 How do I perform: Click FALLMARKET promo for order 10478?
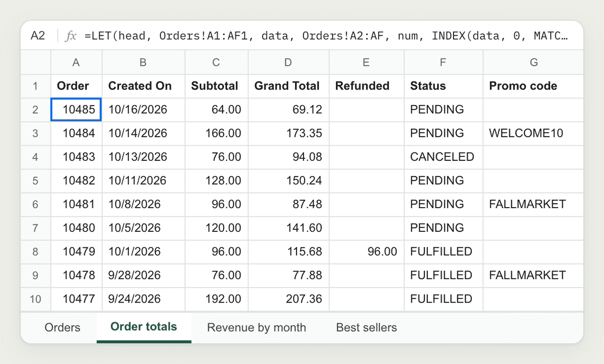tap(534, 275)
